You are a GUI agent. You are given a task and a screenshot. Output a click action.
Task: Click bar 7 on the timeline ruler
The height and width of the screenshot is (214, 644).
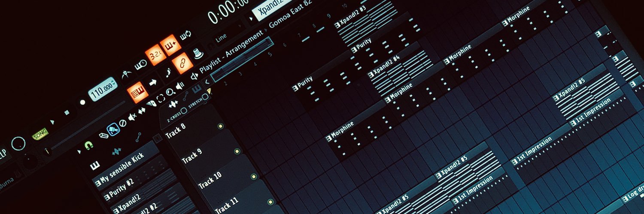299,35
